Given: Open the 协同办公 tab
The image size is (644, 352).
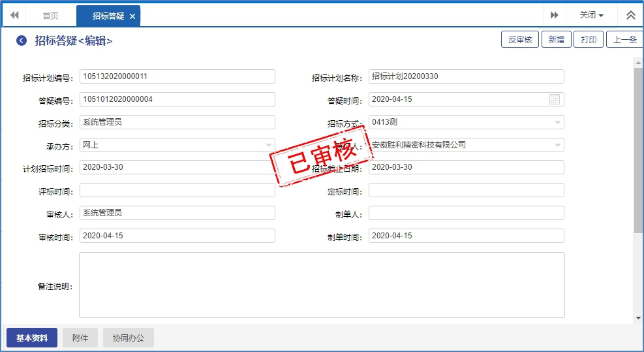Looking at the screenshot, I should 129,338.
